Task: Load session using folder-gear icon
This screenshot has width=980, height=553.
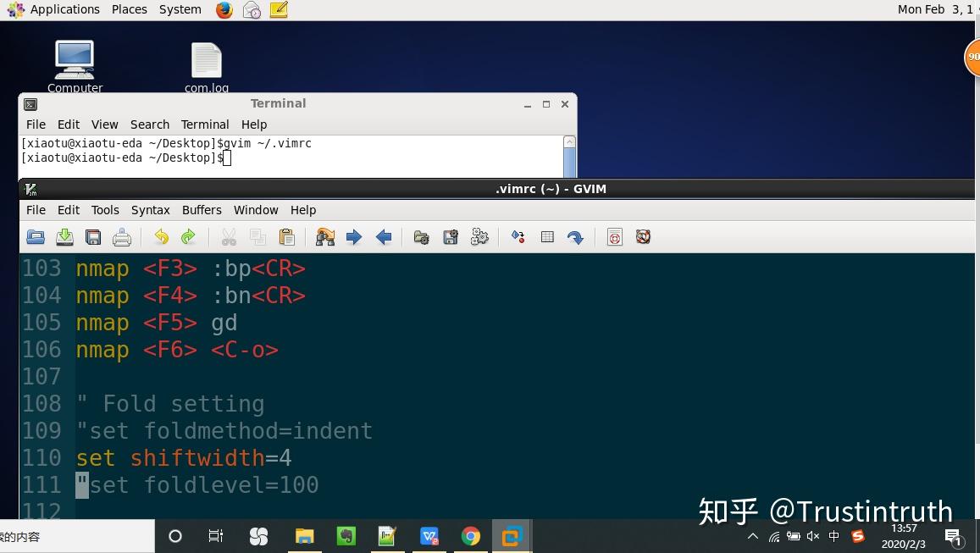Action: click(422, 237)
